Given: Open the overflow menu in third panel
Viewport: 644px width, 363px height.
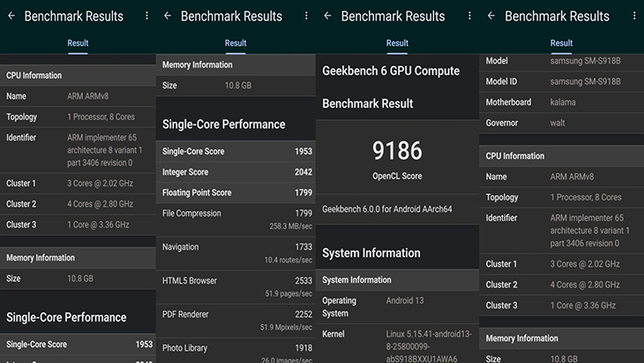Looking at the screenshot, I should [469, 16].
